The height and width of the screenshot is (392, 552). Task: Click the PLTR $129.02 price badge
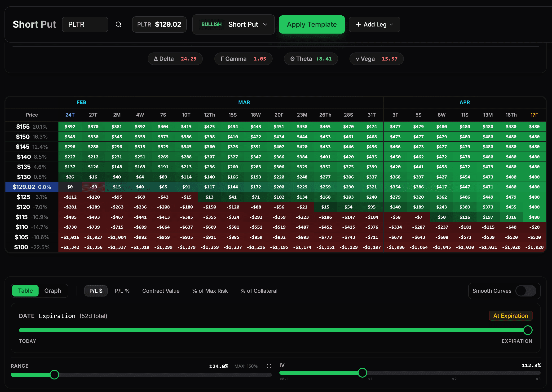[x=159, y=24]
